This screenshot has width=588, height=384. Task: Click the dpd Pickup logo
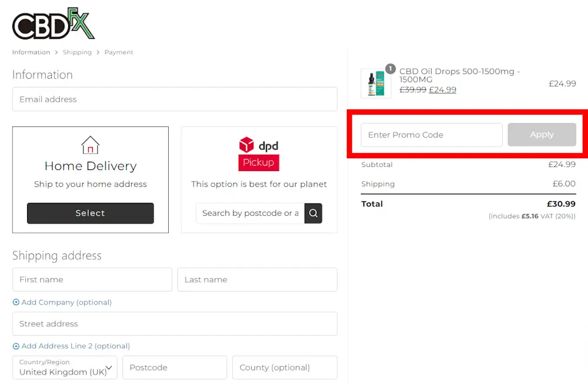tap(259, 153)
